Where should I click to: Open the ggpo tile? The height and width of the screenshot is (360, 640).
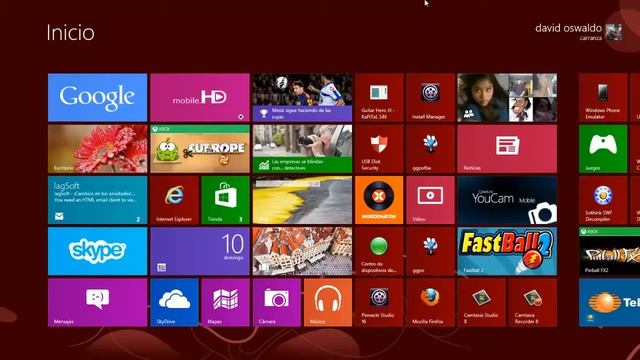click(430, 251)
